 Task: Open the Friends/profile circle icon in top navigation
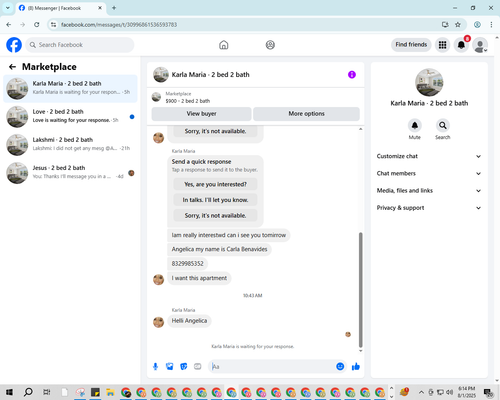tap(270, 45)
